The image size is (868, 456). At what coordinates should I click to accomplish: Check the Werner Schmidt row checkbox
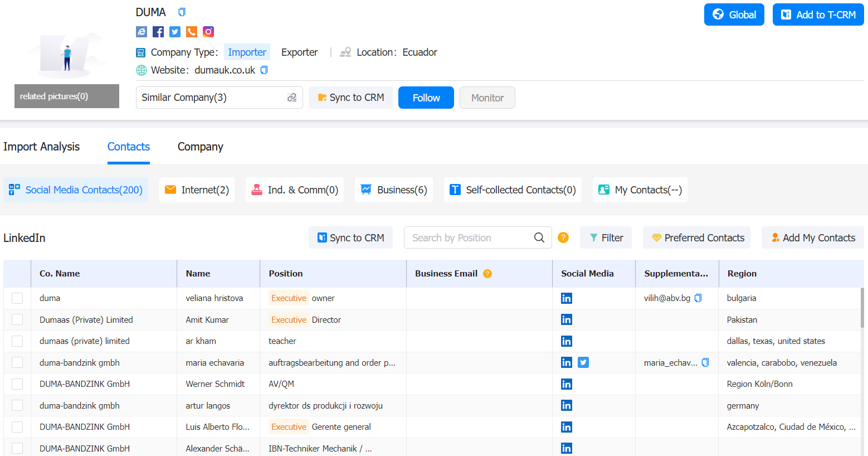tap(17, 384)
